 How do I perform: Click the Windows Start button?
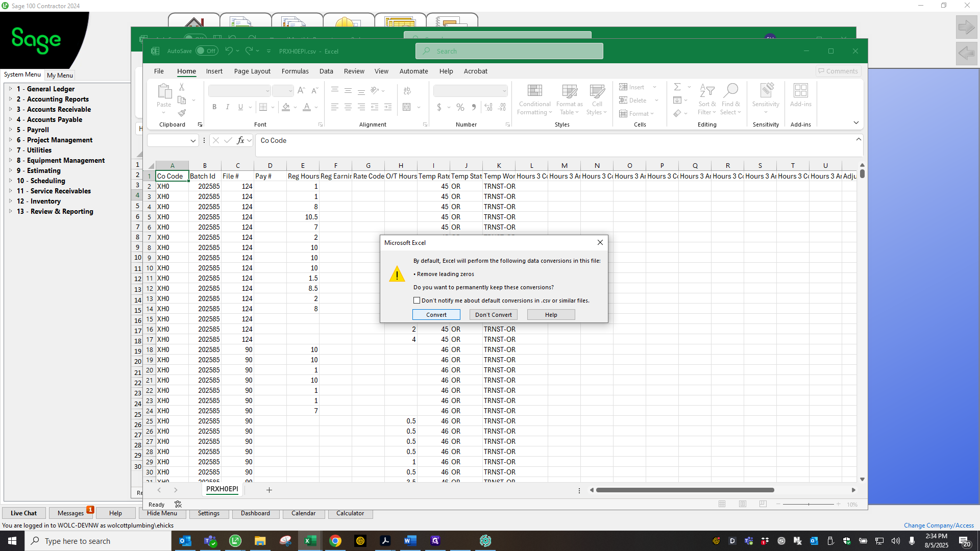12,541
